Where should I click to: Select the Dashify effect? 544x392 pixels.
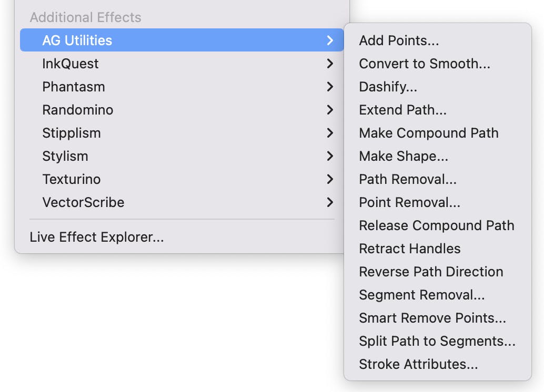point(388,87)
